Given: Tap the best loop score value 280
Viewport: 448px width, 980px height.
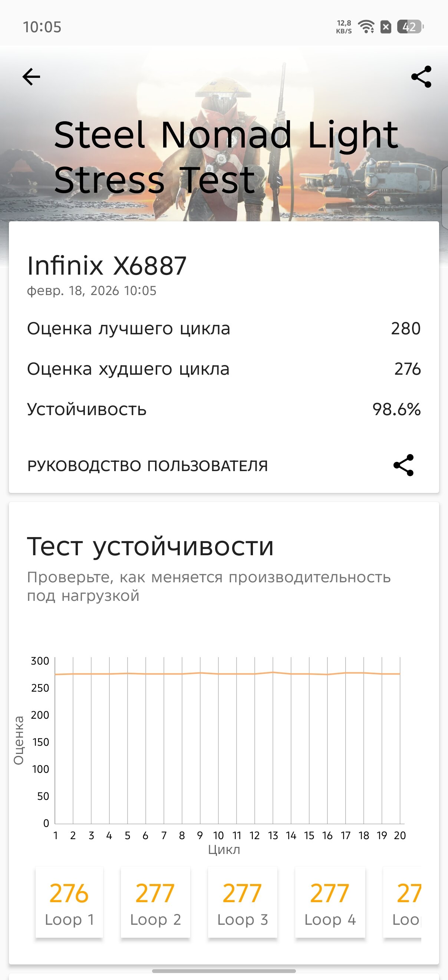Looking at the screenshot, I should (405, 328).
